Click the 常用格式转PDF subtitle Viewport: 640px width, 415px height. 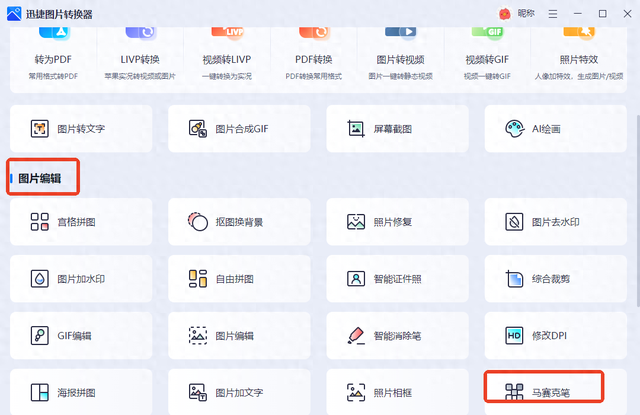[x=53, y=76]
